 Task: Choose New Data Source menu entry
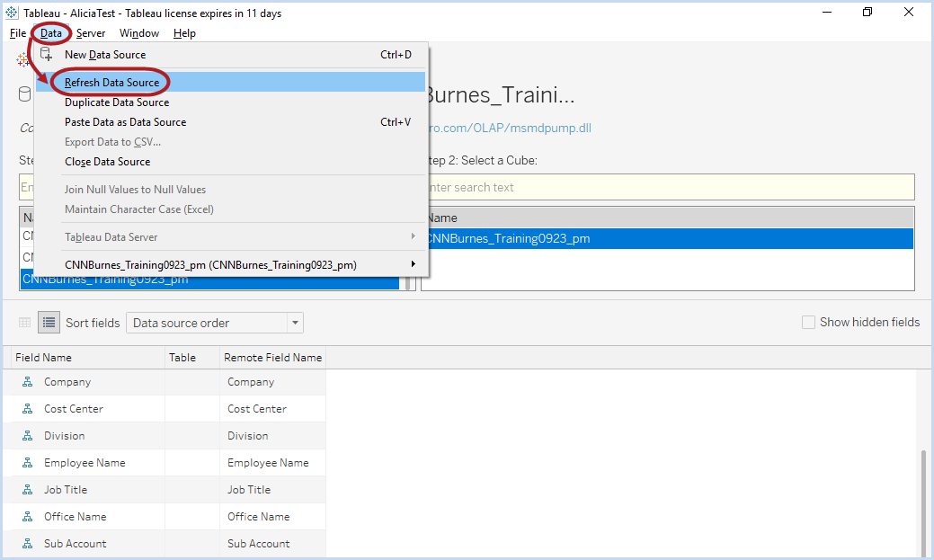[230, 55]
